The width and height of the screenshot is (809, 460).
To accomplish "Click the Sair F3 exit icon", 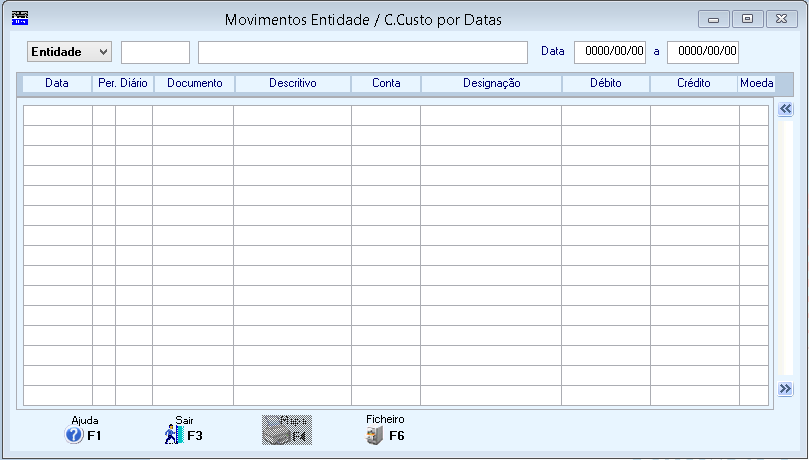I will [174, 435].
